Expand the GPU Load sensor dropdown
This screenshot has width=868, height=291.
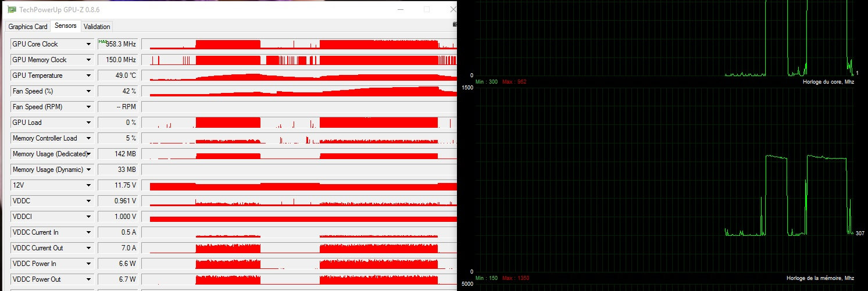pos(89,123)
